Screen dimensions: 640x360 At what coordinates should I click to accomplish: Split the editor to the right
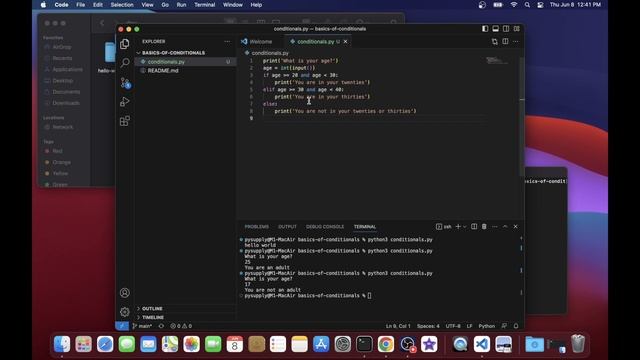[x=505, y=41]
